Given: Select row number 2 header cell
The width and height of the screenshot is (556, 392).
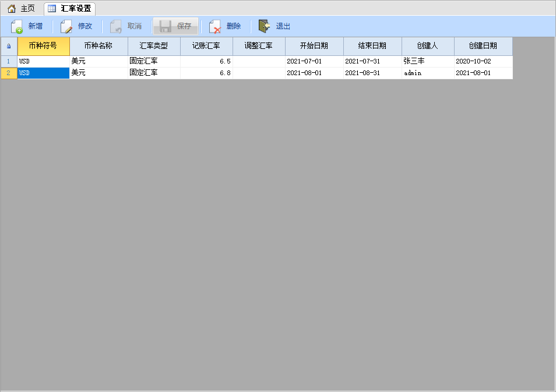Looking at the screenshot, I should (x=9, y=73).
